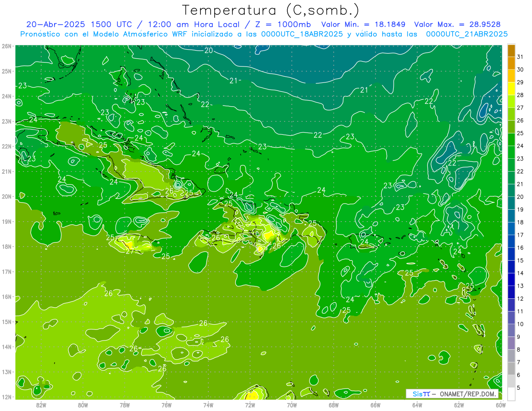Viewport: 532px width, 411px height.
Task: Click the legend label "18" on the color bar
Action: coord(520,222)
